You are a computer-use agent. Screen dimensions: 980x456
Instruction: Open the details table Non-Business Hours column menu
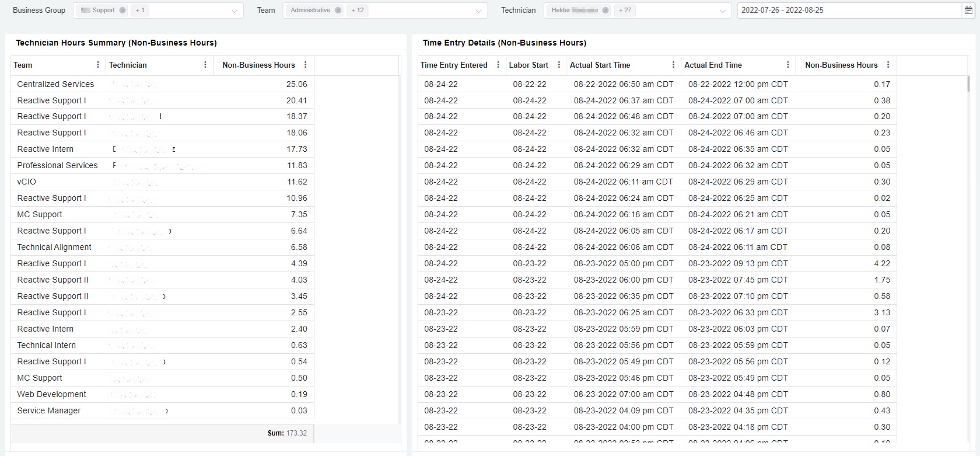888,65
